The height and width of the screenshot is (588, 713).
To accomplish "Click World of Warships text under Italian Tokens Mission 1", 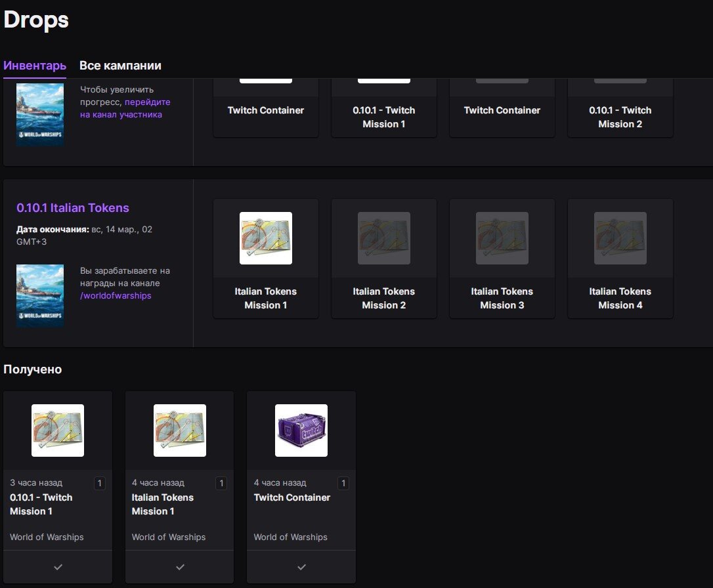I will [169, 537].
